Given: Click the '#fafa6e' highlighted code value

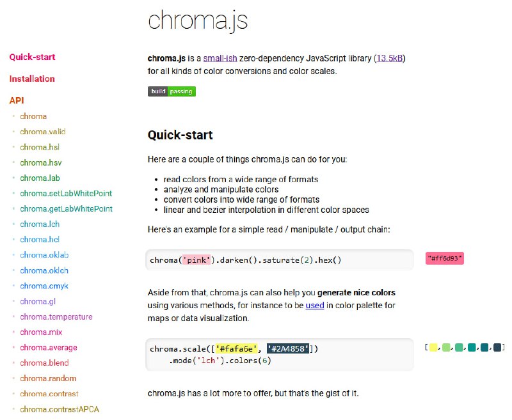Looking at the screenshot, I should [236, 349].
